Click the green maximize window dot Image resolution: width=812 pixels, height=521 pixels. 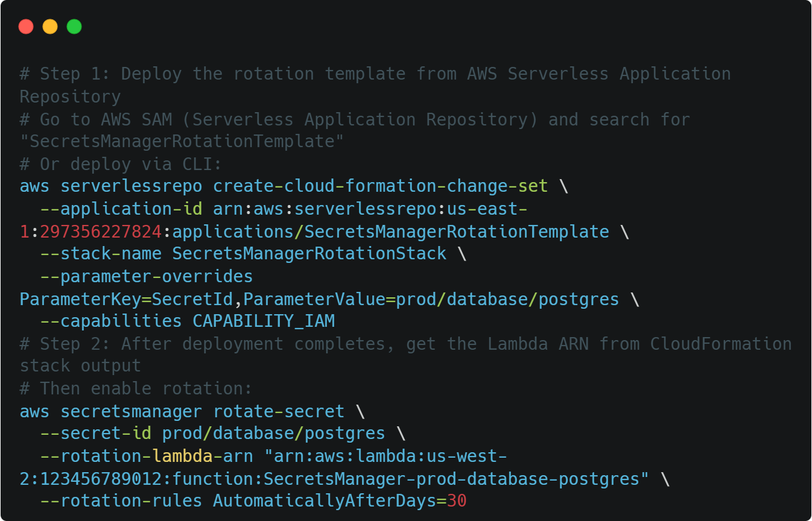click(74, 27)
